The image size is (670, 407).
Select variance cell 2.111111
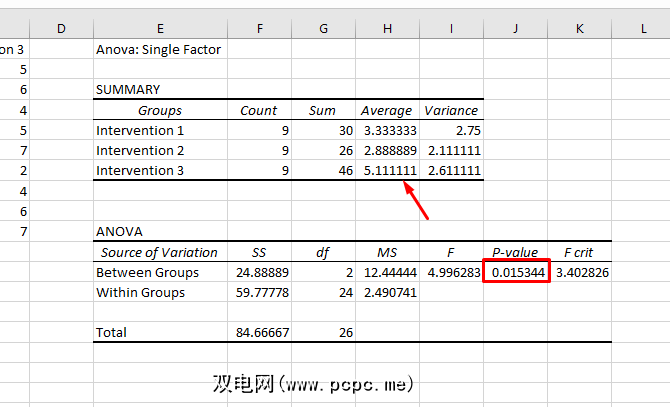(451, 150)
